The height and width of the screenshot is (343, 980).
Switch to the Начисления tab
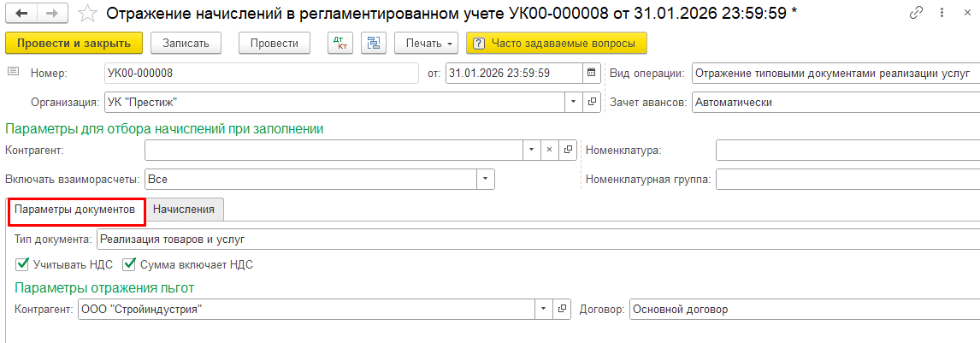(x=184, y=209)
